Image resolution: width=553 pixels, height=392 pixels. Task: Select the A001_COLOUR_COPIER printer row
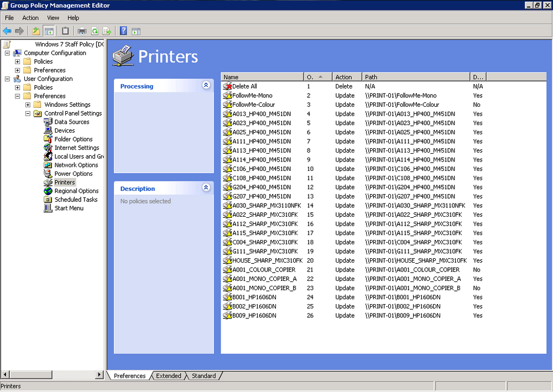(x=353, y=270)
